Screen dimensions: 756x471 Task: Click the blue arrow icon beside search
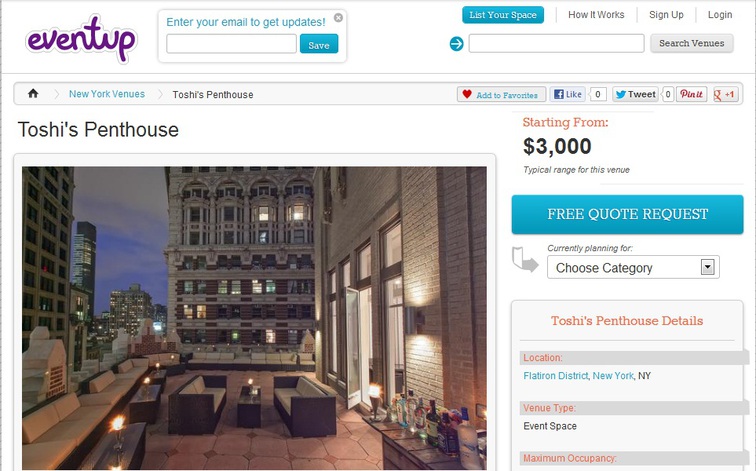pos(456,44)
